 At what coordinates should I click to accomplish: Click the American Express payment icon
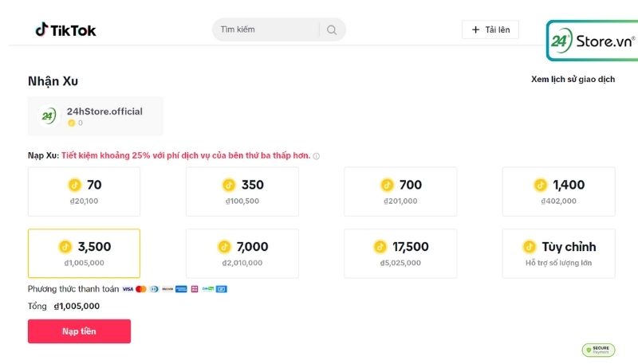pos(181,289)
